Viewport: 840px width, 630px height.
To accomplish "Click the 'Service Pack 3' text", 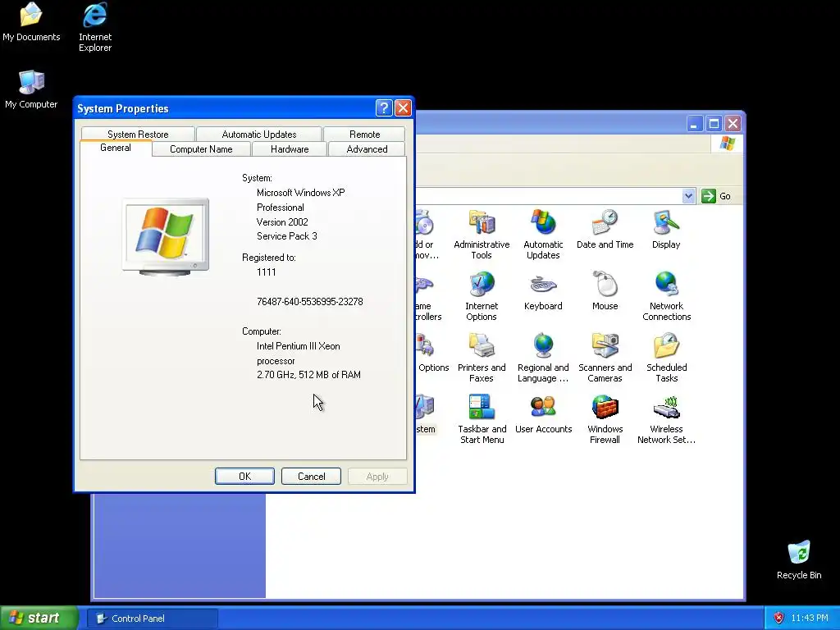I will pyautogui.click(x=286, y=236).
